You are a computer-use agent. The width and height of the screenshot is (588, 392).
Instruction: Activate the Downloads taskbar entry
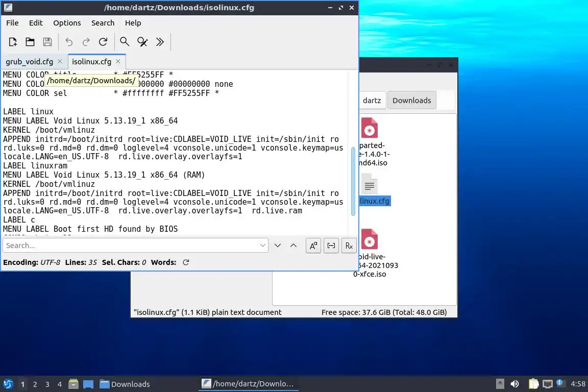pos(125,384)
